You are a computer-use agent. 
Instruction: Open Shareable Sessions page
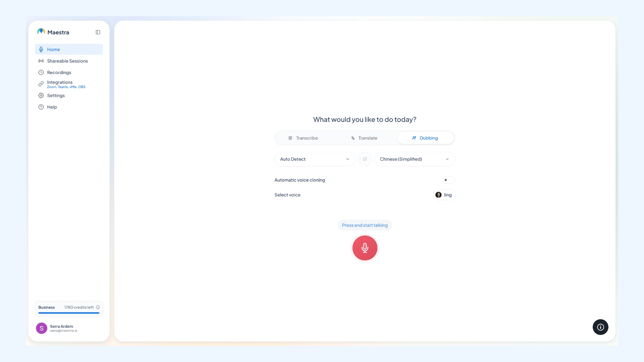pyautogui.click(x=69, y=61)
